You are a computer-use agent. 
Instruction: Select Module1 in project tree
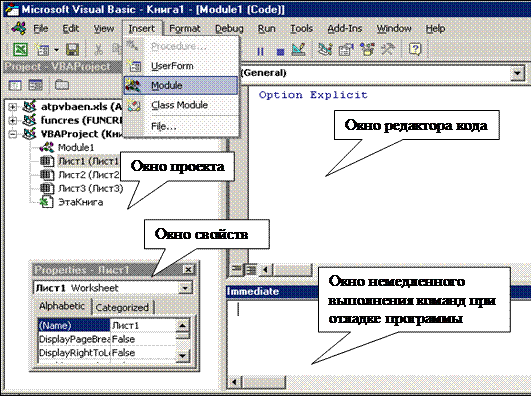pyautogui.click(x=76, y=148)
